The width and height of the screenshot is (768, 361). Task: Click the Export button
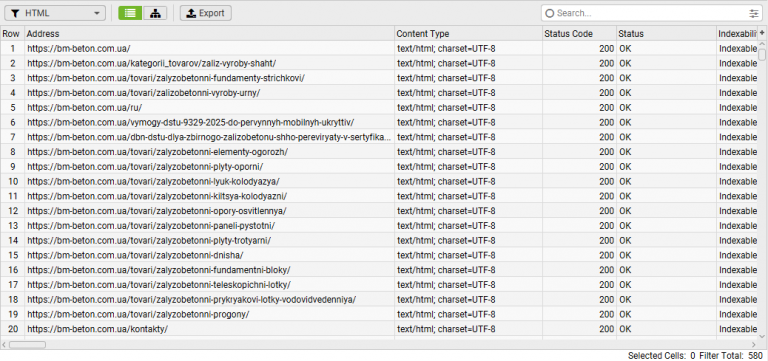pyautogui.click(x=206, y=13)
